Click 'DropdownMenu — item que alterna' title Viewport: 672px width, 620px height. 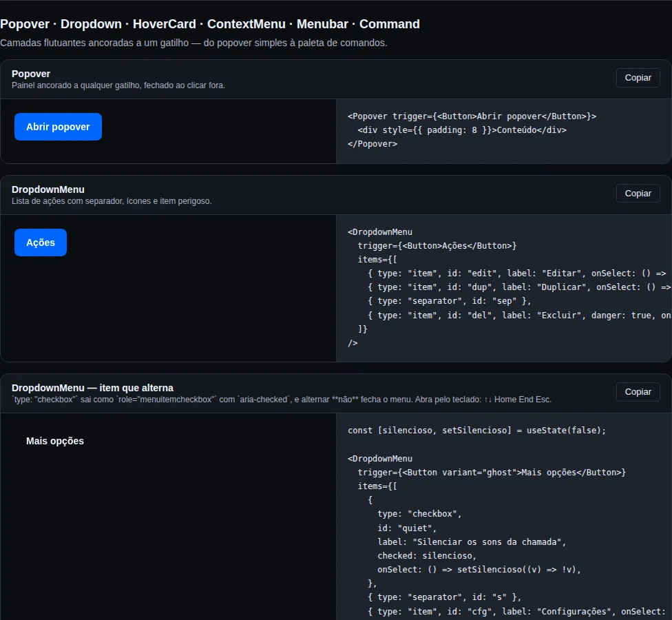(x=92, y=388)
